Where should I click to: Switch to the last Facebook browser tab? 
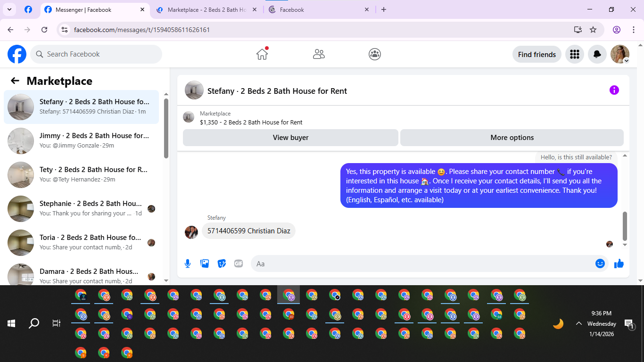click(x=319, y=9)
